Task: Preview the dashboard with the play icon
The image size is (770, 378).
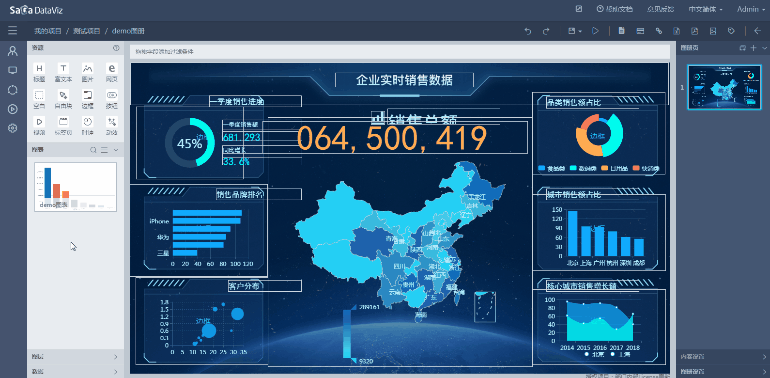Action: tap(595, 31)
